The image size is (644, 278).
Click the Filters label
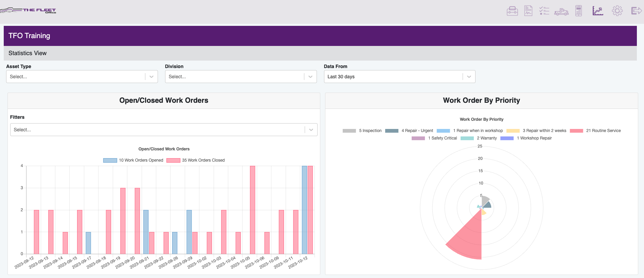point(17,117)
